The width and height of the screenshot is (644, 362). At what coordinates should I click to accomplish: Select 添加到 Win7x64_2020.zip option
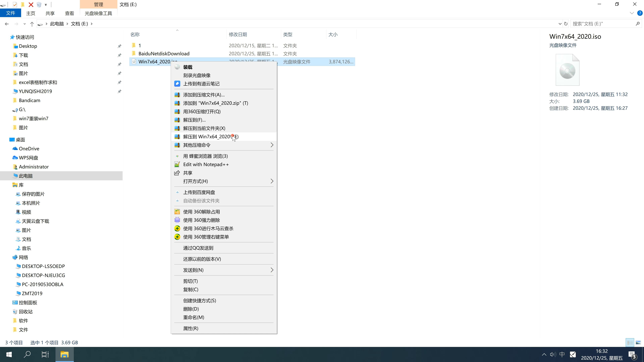pyautogui.click(x=215, y=103)
